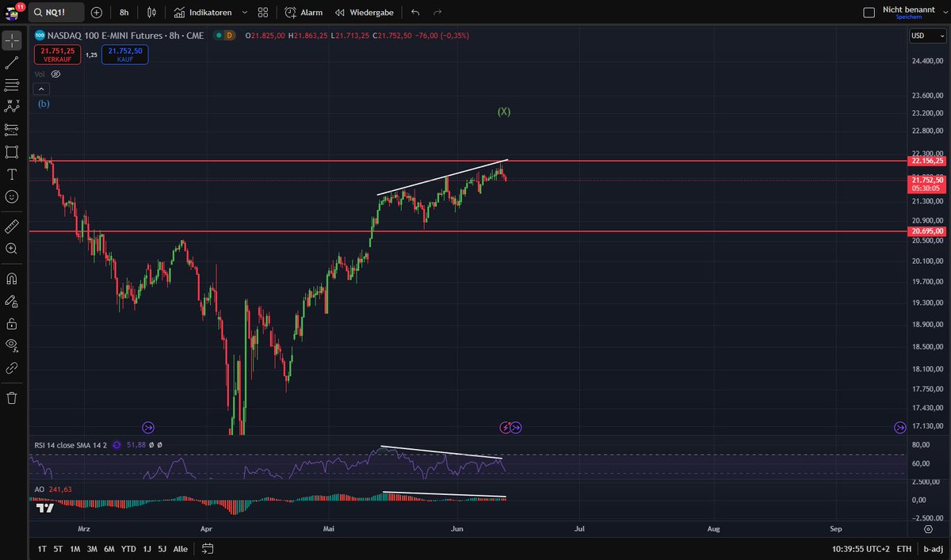This screenshot has width=951, height=560.
Task: Lock all drawing tools
Action: coord(11,323)
